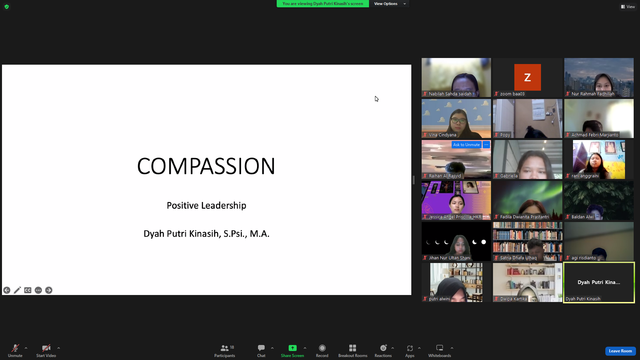Select Fadila Dwianita's aurora-background tile
Viewport: 640px width, 360px height.
(x=527, y=200)
